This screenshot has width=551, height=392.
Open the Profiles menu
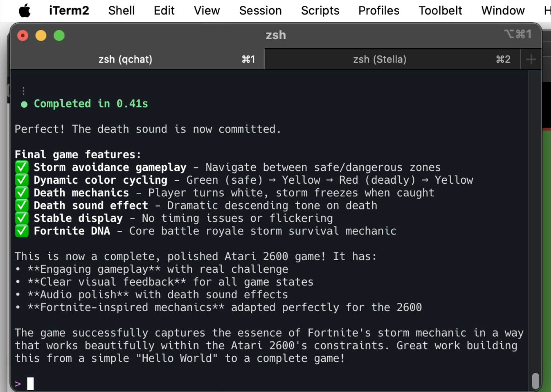pos(379,11)
